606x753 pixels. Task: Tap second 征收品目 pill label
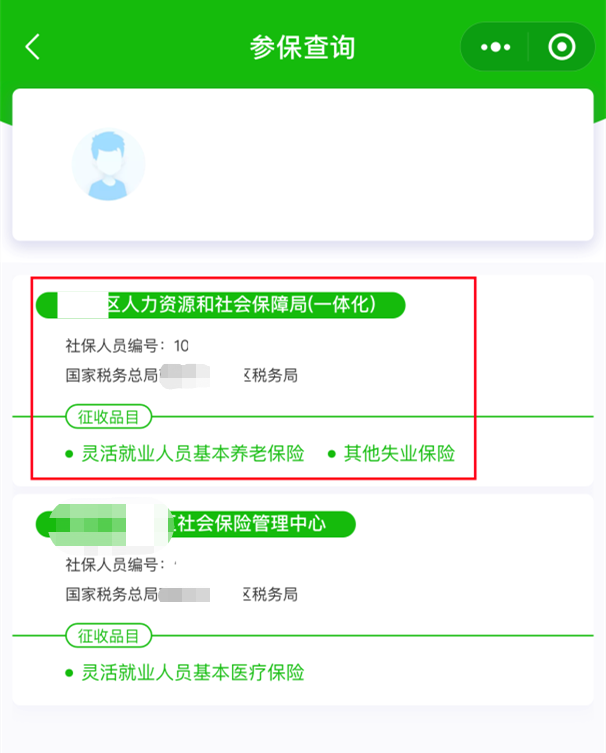point(109,636)
